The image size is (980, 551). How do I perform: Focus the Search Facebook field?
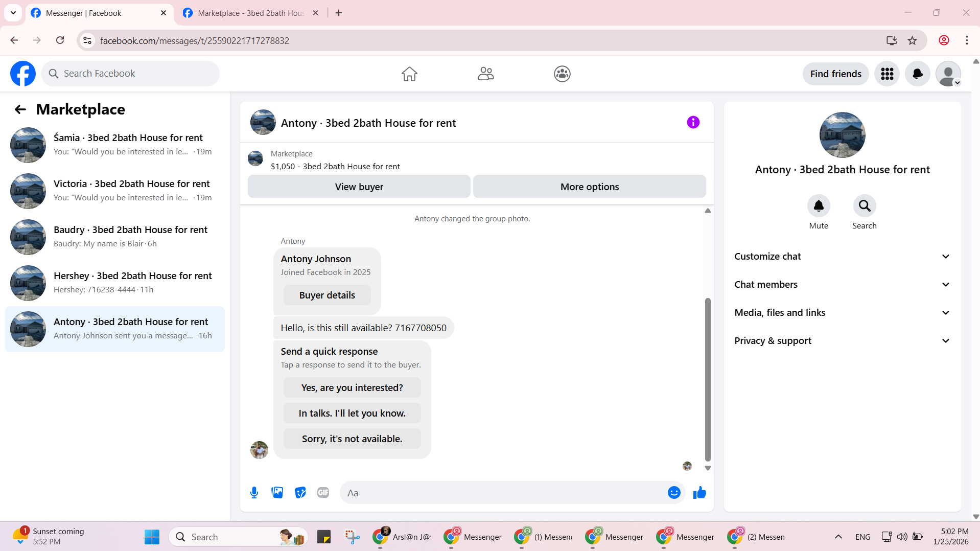130,74
